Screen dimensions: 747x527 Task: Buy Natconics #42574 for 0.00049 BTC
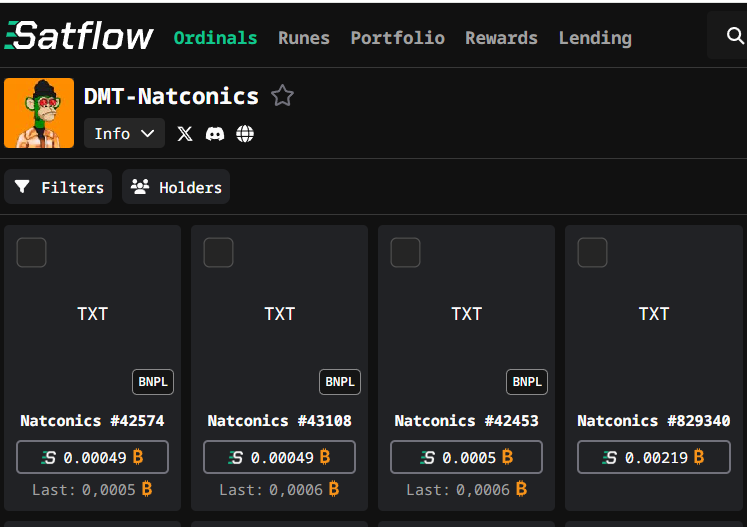click(92, 457)
